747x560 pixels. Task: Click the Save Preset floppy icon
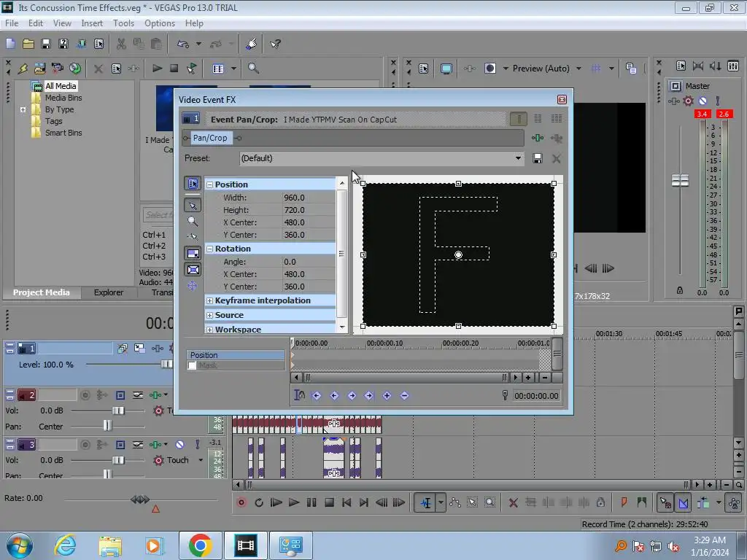tap(538, 158)
